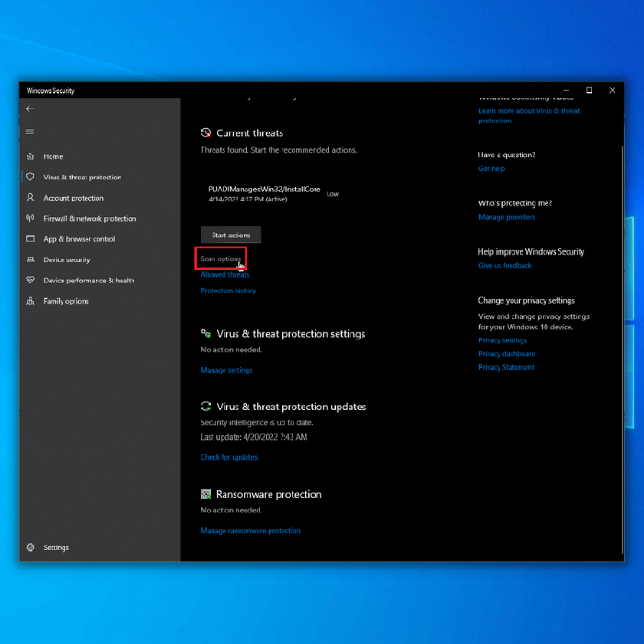Click the Start actions button
Viewport: 644px width, 644px height.
[x=231, y=235]
